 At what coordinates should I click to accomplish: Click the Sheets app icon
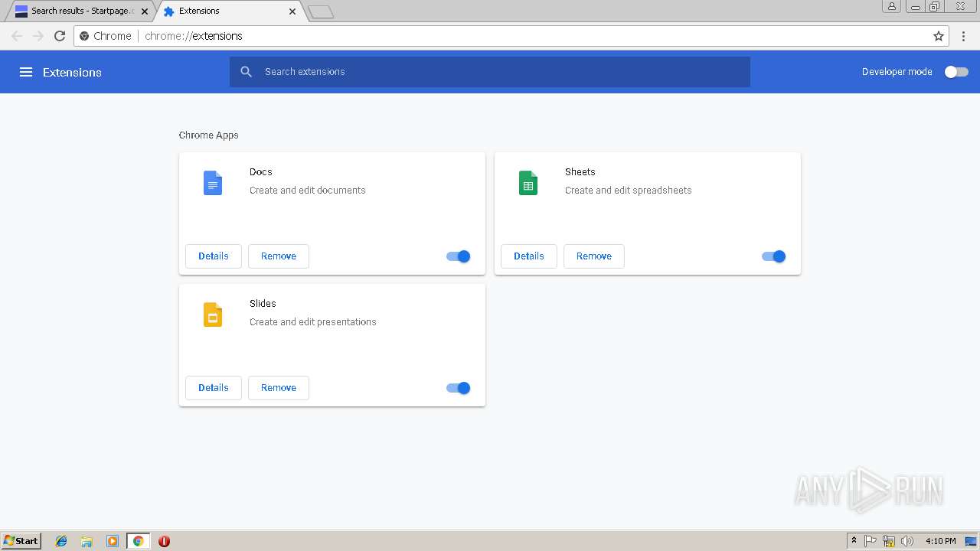pos(528,183)
